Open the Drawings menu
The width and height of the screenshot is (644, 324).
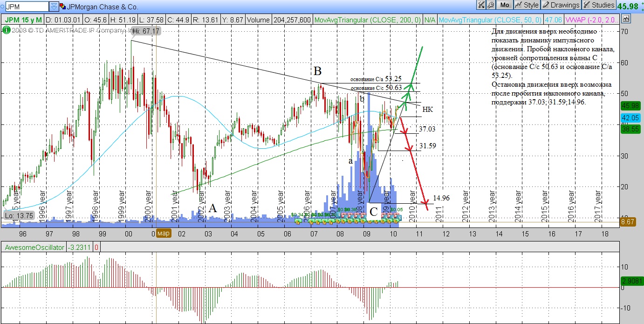click(x=561, y=5)
